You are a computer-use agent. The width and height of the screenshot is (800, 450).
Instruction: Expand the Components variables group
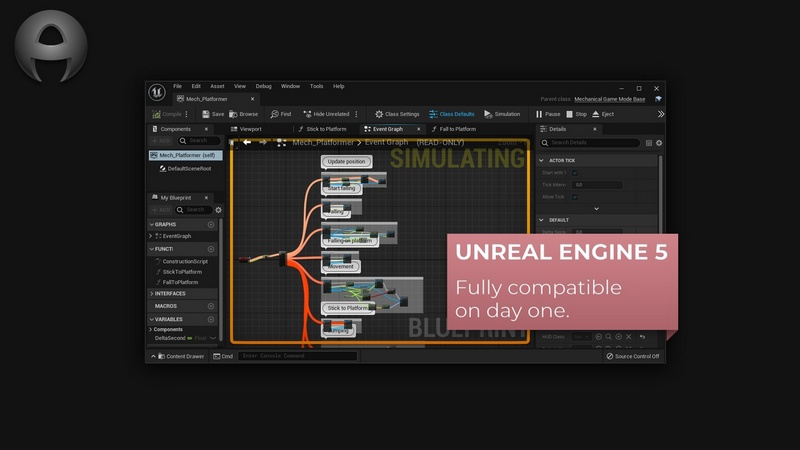point(151,329)
